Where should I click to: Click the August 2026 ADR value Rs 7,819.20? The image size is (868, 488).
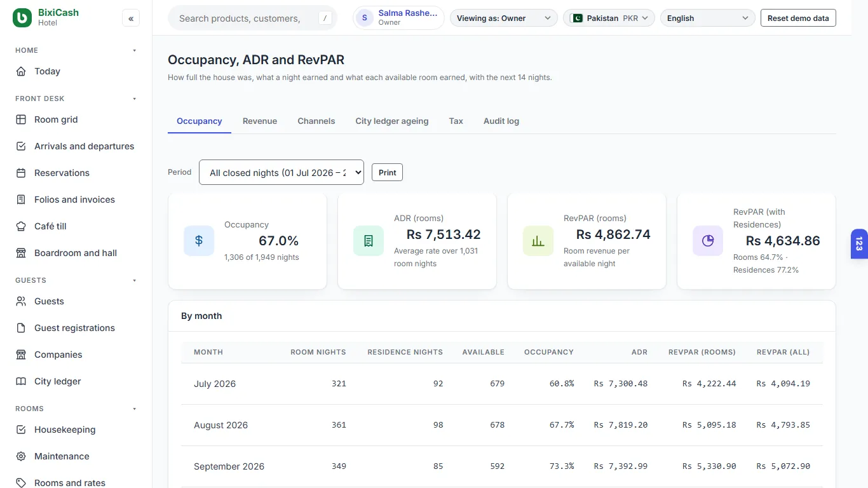pos(621,425)
